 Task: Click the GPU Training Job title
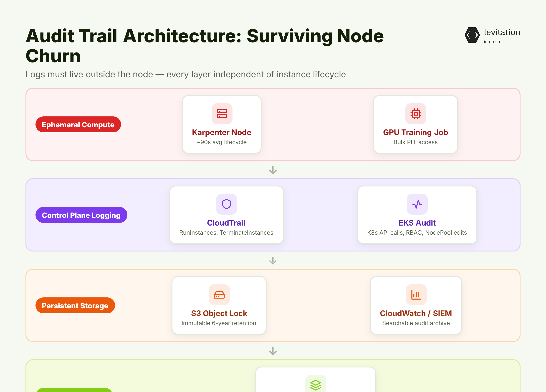[x=415, y=132]
